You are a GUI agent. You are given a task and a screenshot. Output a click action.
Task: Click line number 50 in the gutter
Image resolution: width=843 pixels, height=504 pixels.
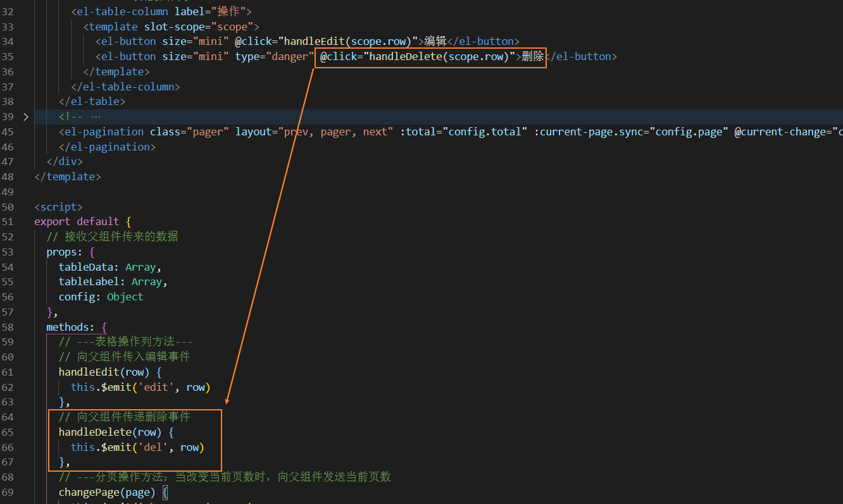pos(8,207)
